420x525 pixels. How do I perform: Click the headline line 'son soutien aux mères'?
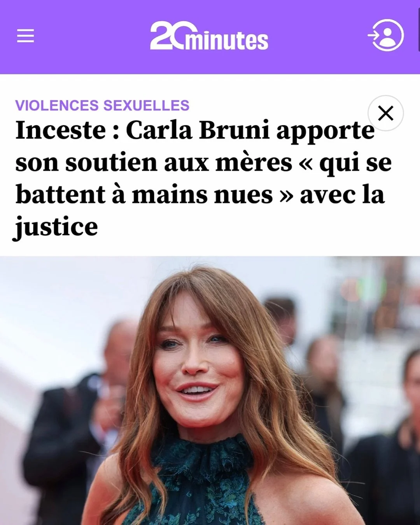point(154,163)
